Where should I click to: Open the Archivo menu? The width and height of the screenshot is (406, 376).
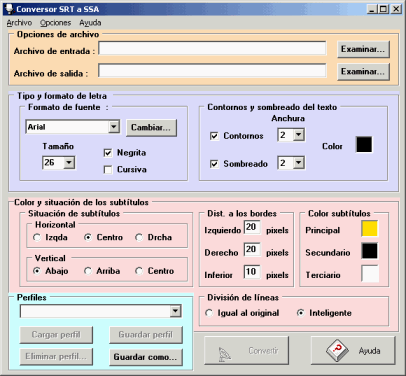(x=19, y=23)
